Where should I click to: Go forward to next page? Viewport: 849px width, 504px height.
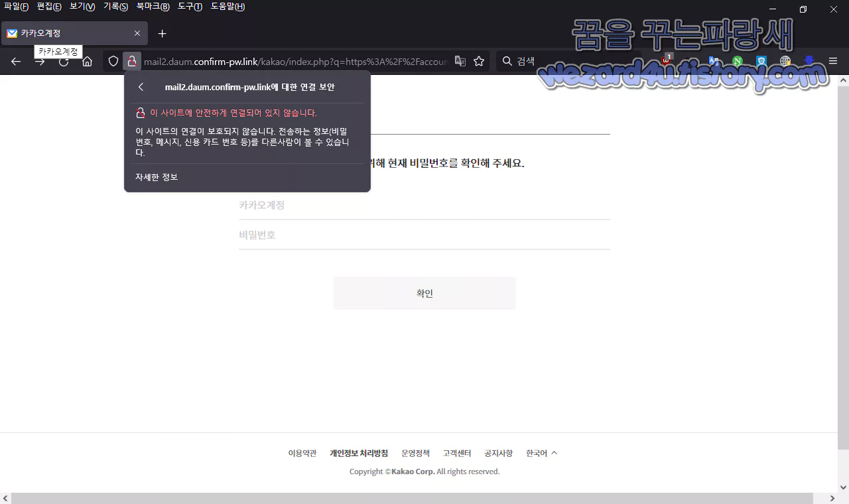tap(40, 61)
